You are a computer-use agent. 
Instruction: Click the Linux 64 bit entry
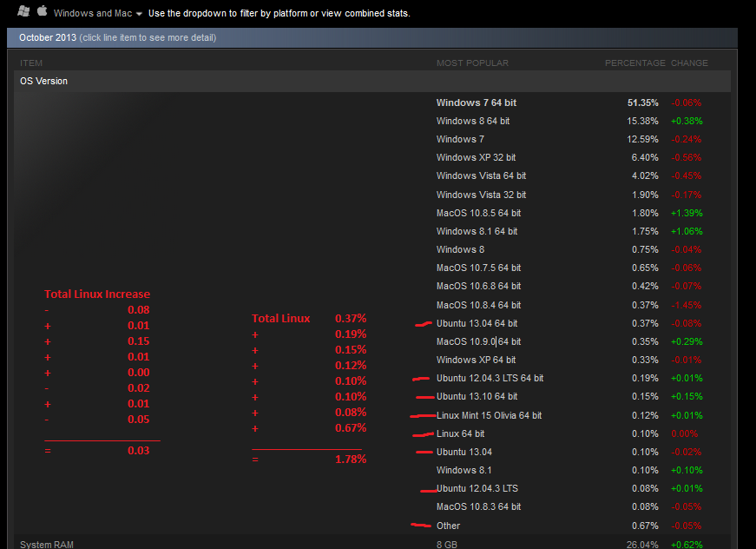pos(460,434)
